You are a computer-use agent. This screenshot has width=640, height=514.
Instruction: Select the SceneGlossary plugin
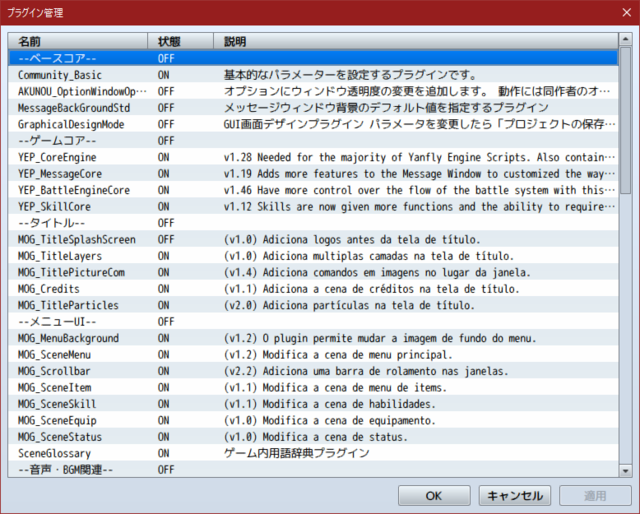313,453
